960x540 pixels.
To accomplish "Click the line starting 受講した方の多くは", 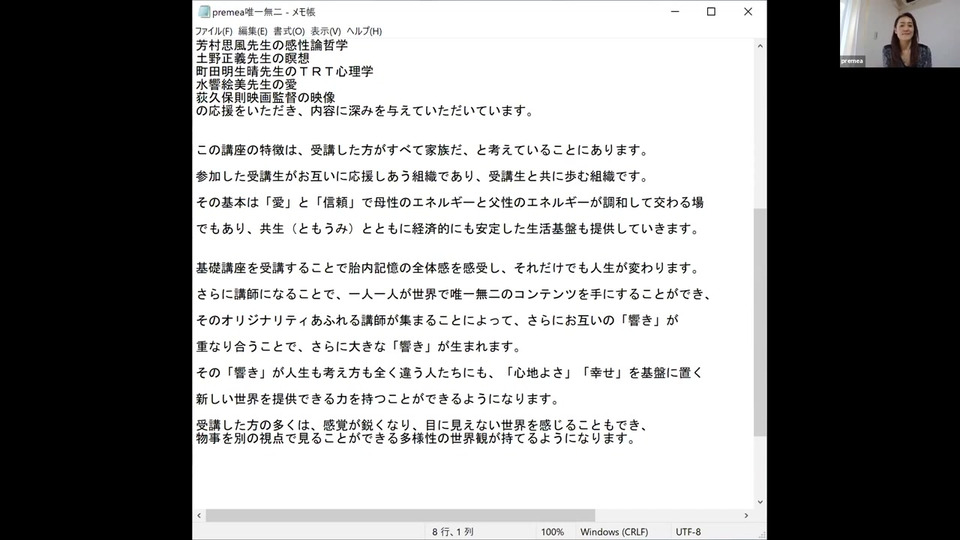I will point(422,426).
